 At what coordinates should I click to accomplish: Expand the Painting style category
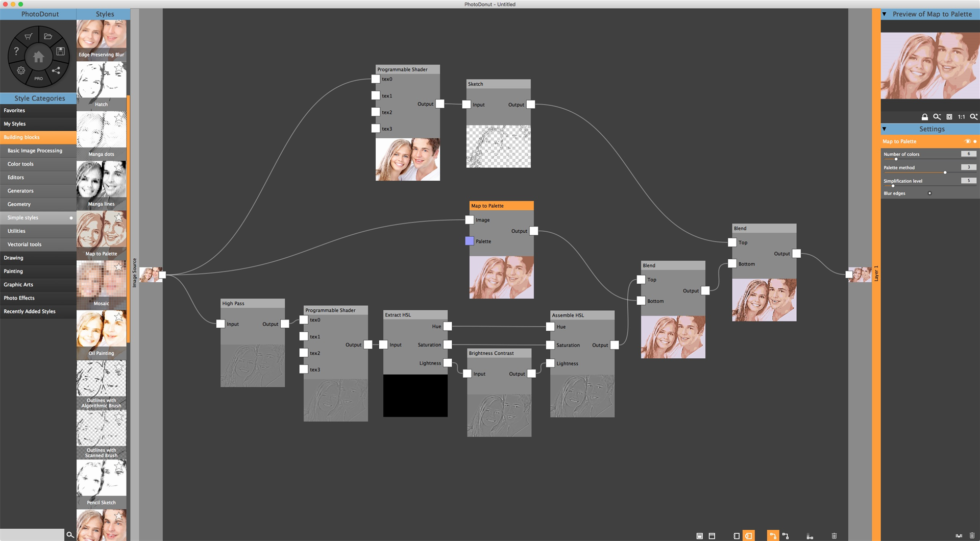13,271
